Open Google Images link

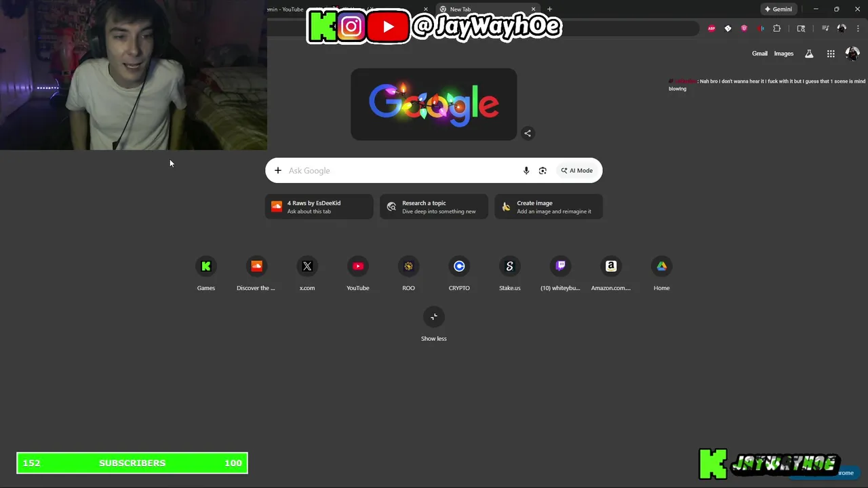point(784,54)
